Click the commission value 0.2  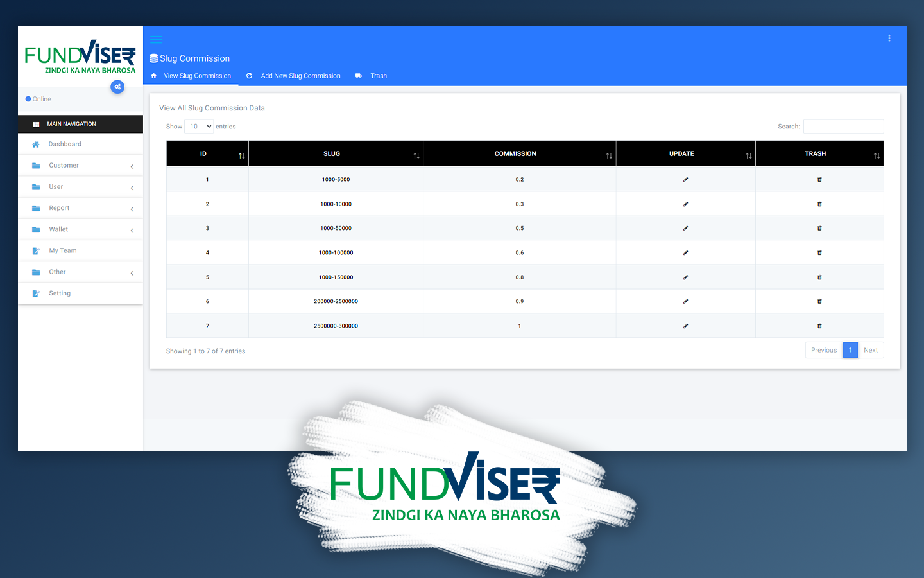(x=520, y=180)
